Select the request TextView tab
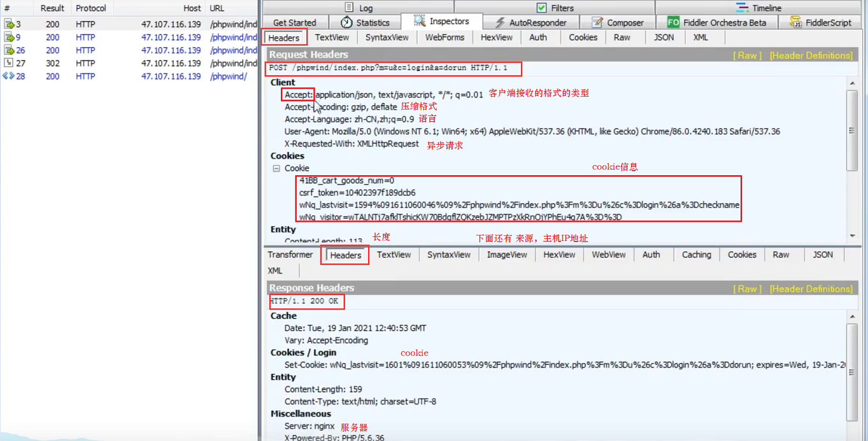This screenshot has height=441, width=868. (x=332, y=38)
